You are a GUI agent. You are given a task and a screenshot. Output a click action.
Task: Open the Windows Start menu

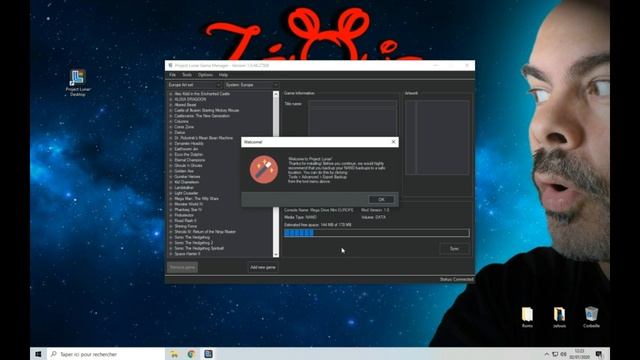(38, 354)
